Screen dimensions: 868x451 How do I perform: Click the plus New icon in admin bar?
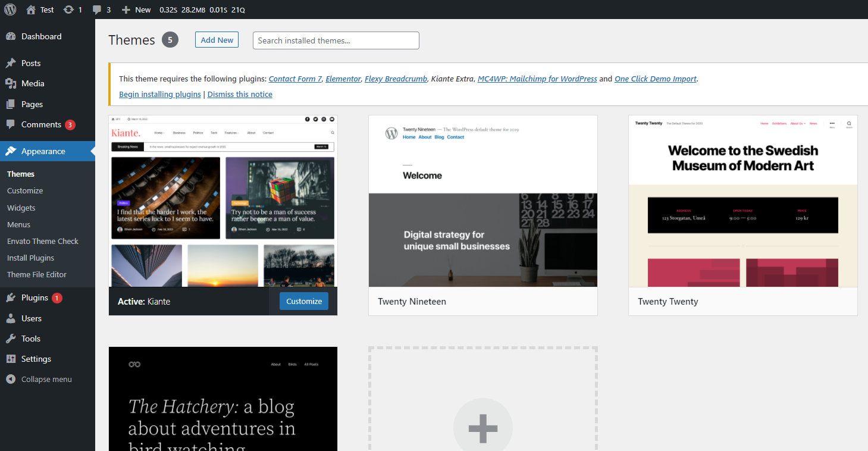coord(126,10)
